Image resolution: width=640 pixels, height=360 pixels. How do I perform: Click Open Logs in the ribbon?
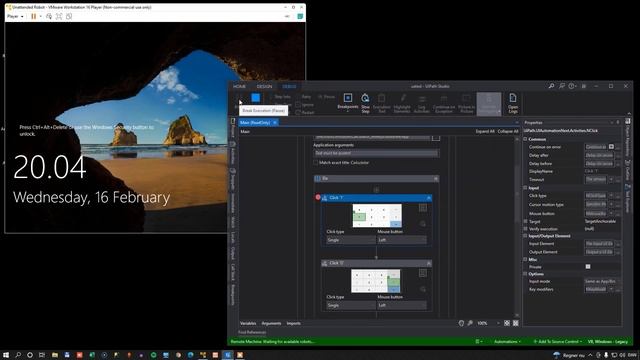point(513,103)
